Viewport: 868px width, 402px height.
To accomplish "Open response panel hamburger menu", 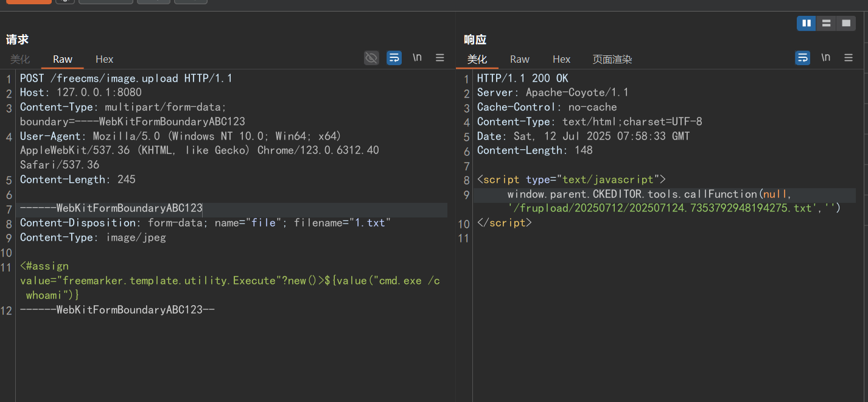I will 849,58.
